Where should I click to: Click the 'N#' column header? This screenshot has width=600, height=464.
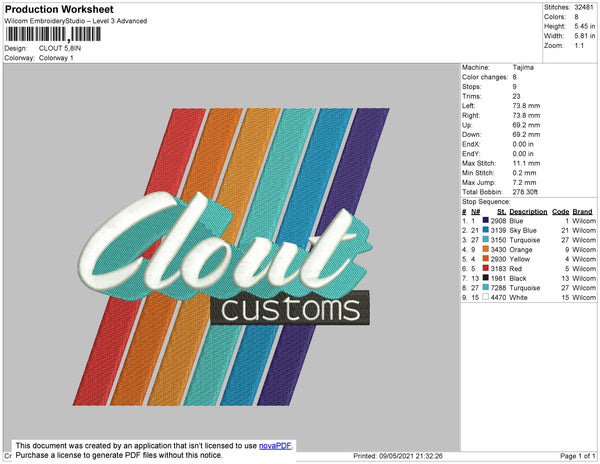tap(476, 212)
